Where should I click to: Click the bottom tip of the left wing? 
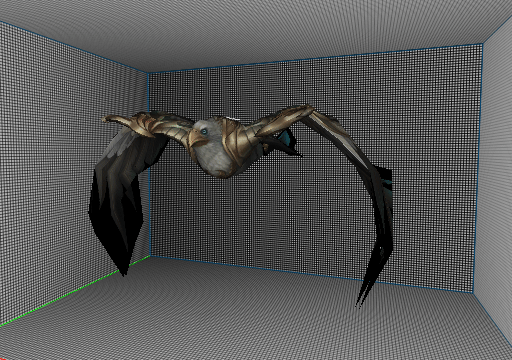pyautogui.click(x=123, y=270)
